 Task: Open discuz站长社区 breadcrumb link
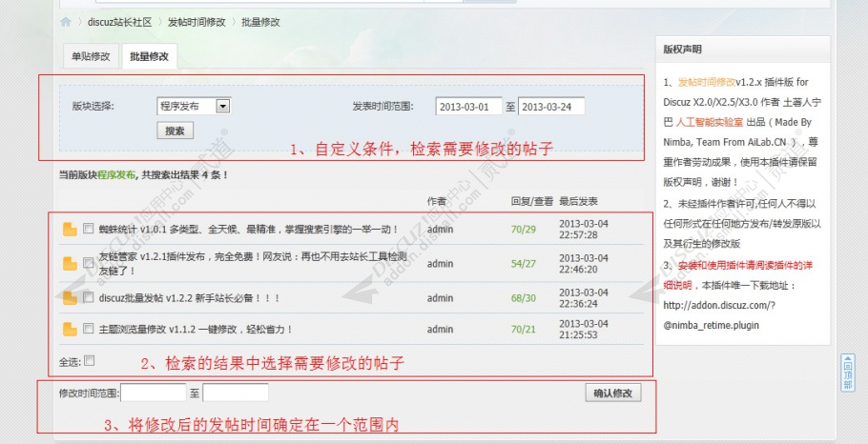[119, 22]
